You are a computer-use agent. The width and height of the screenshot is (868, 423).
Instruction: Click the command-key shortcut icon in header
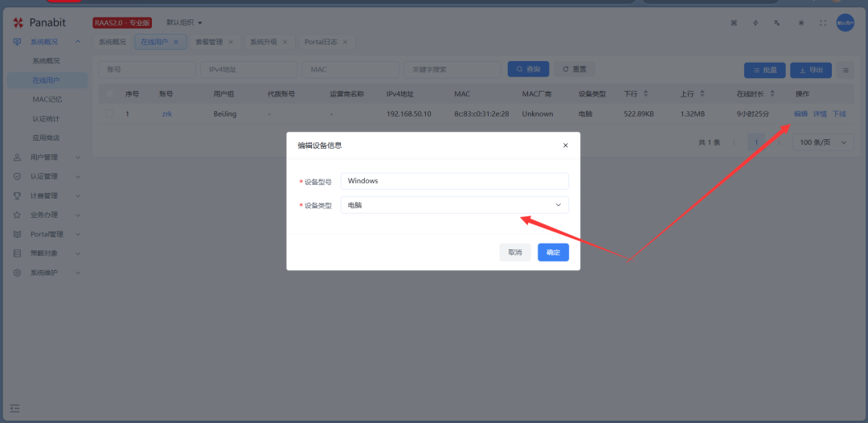(734, 23)
